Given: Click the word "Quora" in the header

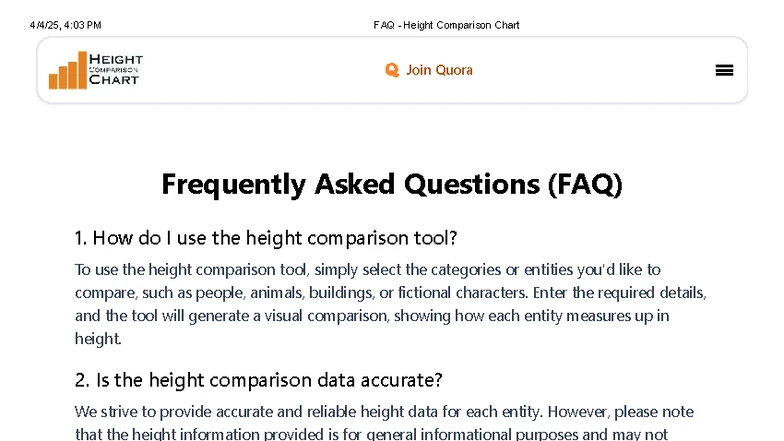Looking at the screenshot, I should (x=453, y=70).
